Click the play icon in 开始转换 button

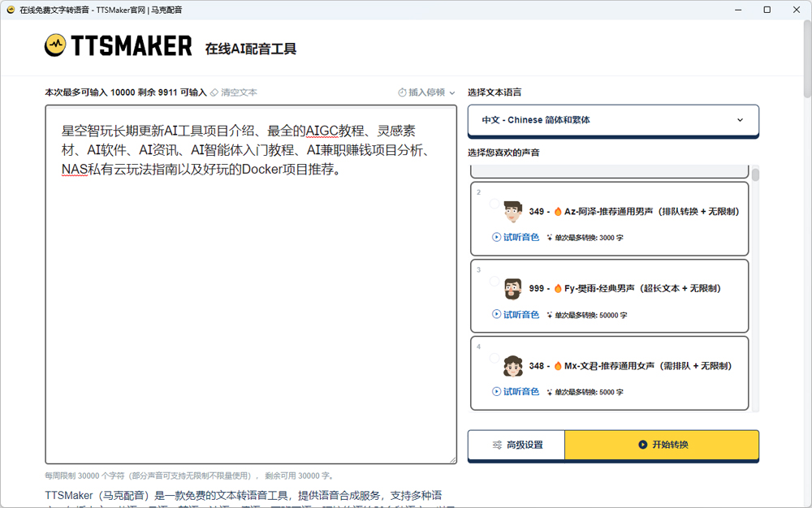(x=642, y=445)
